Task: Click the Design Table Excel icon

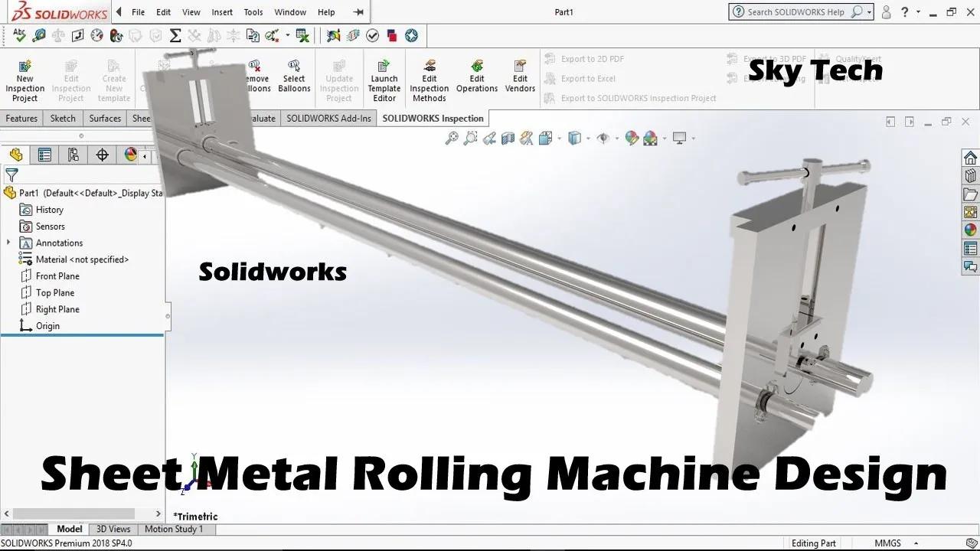Action: coord(302,35)
